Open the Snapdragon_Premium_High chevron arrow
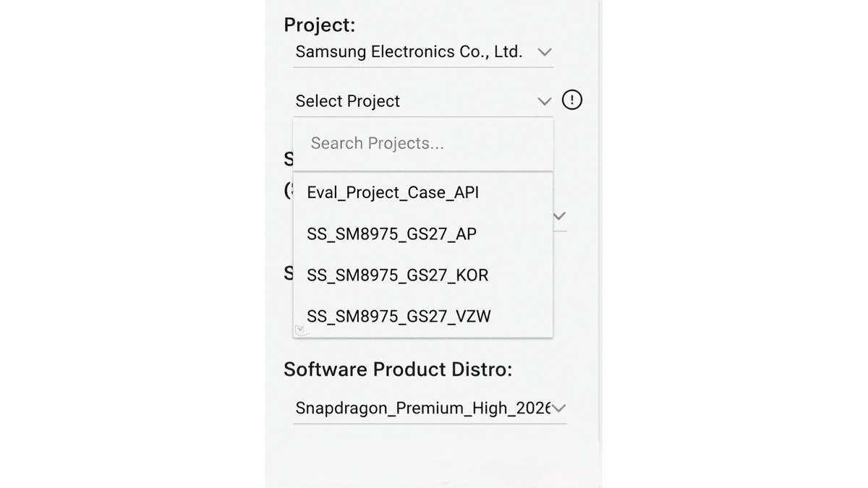 (x=558, y=408)
